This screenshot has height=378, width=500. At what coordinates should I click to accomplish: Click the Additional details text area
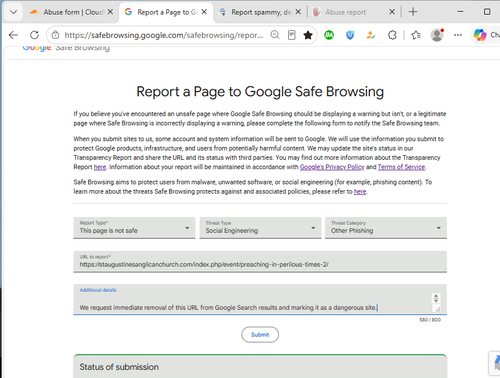tap(260, 299)
